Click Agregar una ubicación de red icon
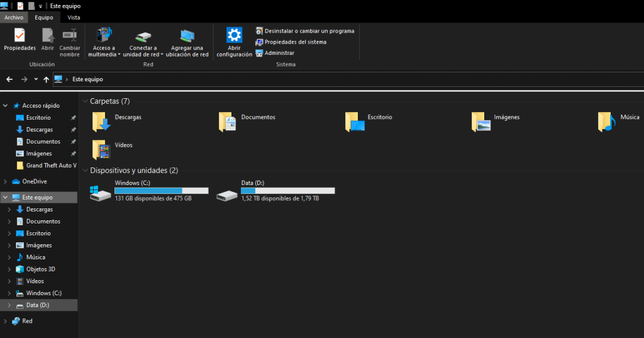 pyautogui.click(x=187, y=36)
